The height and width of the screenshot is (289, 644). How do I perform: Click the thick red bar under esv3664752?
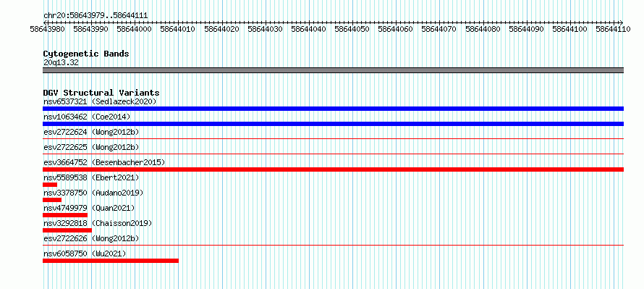pos(333,169)
